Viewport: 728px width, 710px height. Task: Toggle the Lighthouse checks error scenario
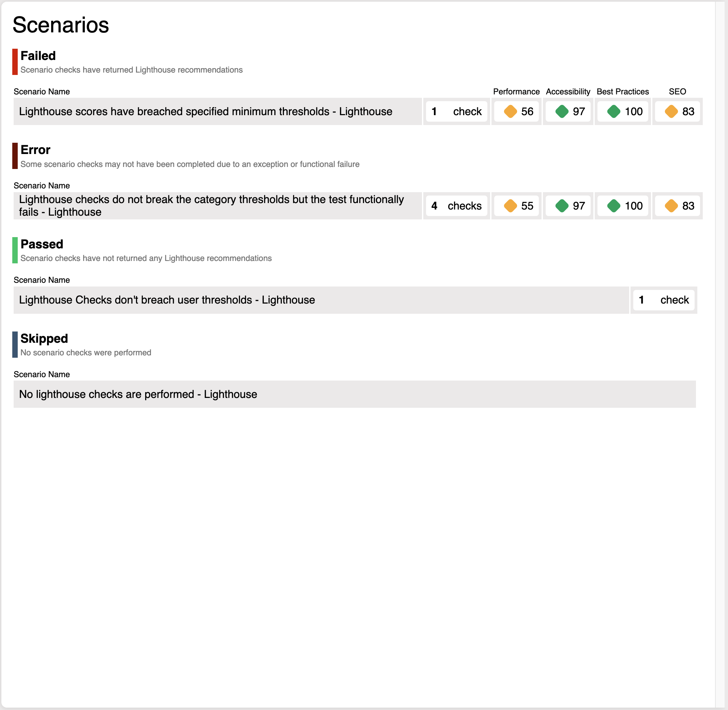[x=214, y=205]
